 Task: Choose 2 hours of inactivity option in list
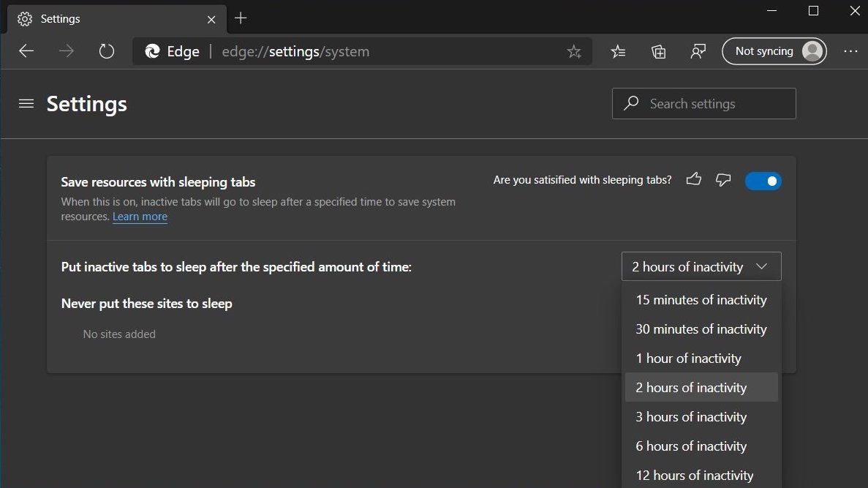point(701,387)
